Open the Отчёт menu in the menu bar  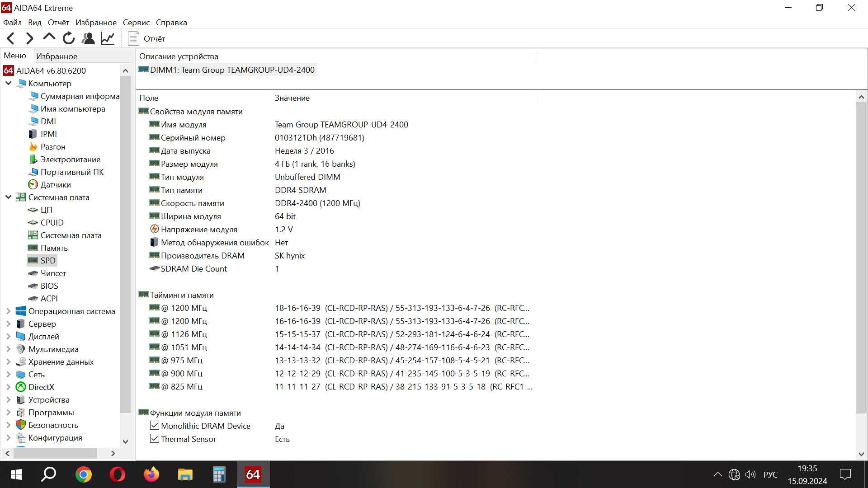coord(59,23)
